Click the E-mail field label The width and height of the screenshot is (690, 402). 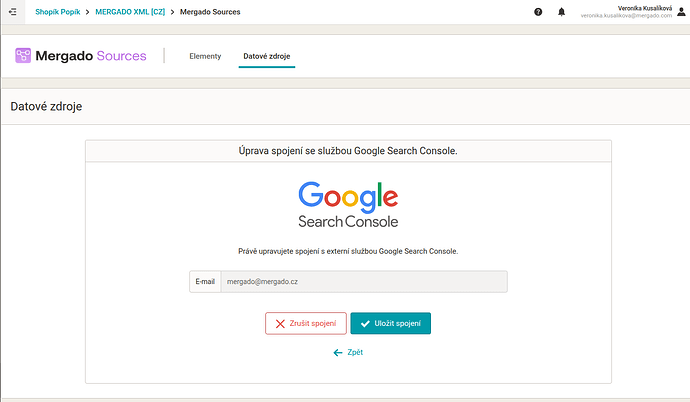[205, 281]
